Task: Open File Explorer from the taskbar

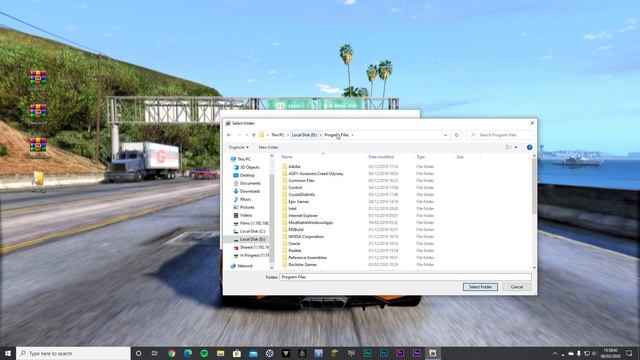Action: tap(220, 353)
